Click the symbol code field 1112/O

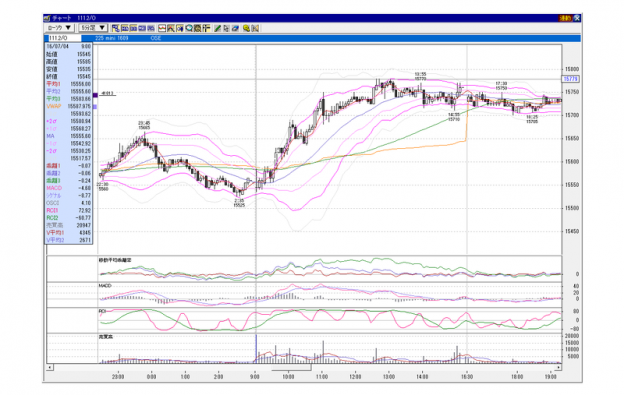[64, 38]
